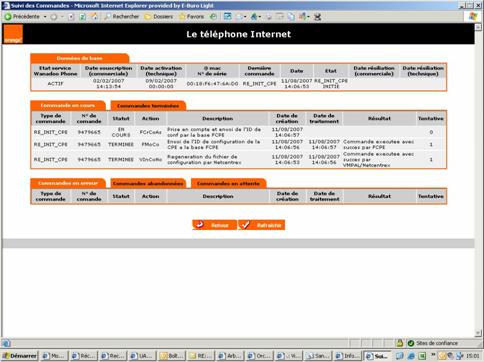Viewport: 484px width, 362px height.
Task: Click the History toolbar icon
Action: [x=213, y=16]
